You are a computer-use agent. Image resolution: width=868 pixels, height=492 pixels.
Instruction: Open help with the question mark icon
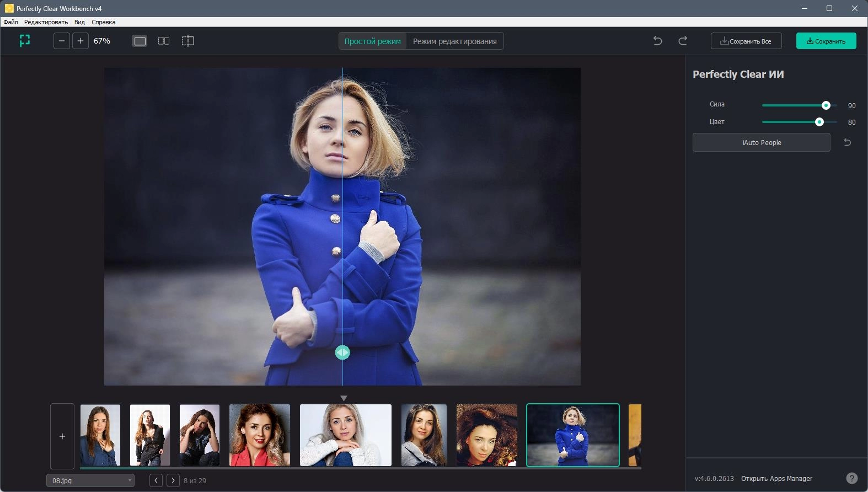(852, 478)
